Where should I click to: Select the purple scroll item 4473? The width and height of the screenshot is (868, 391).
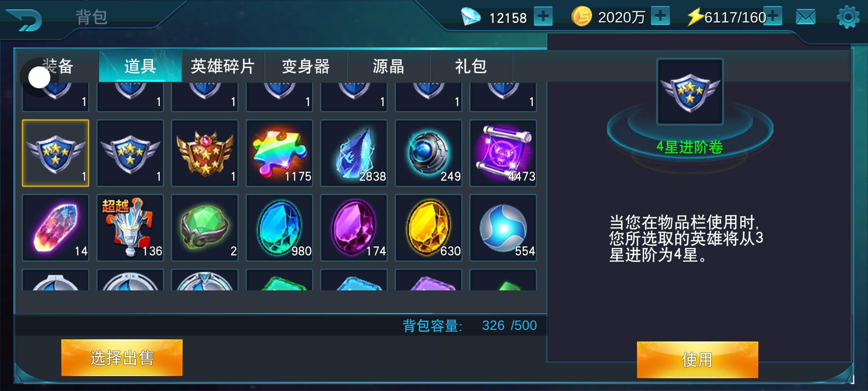(x=503, y=153)
